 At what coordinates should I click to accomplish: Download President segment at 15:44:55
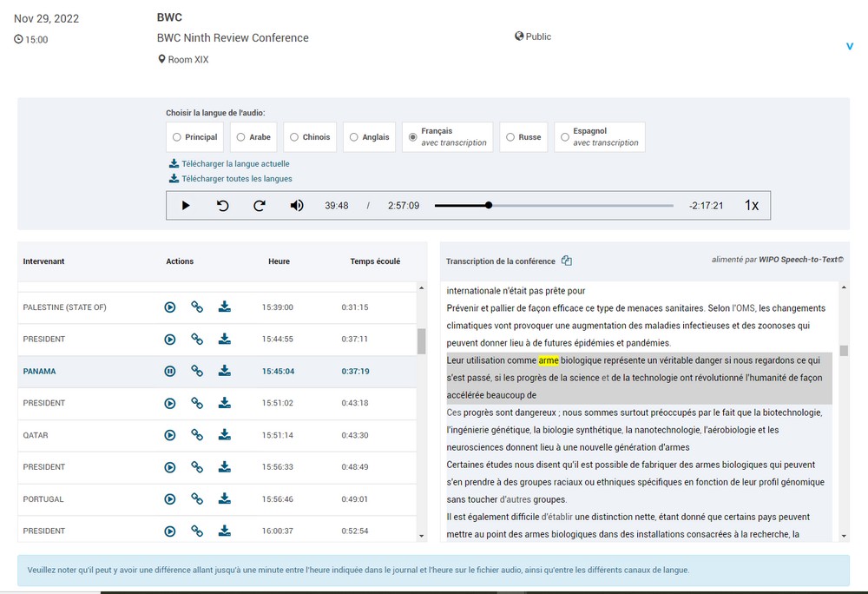point(224,340)
